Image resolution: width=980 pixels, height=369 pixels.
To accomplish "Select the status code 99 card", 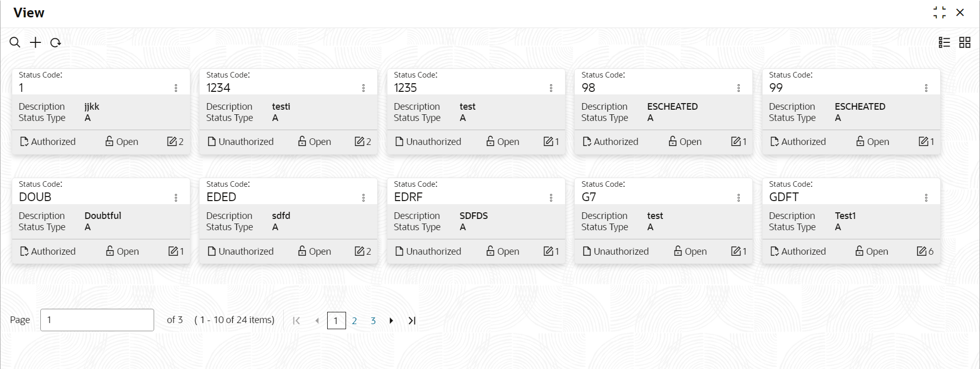I will click(851, 111).
